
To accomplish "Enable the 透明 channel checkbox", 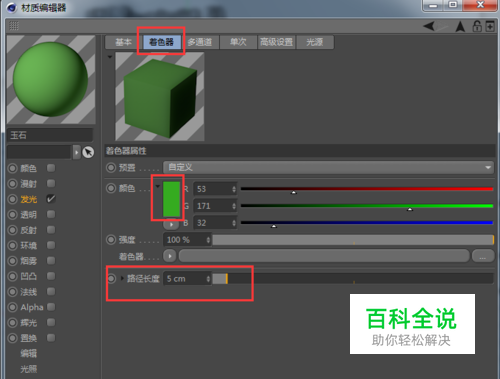I will coord(51,214).
